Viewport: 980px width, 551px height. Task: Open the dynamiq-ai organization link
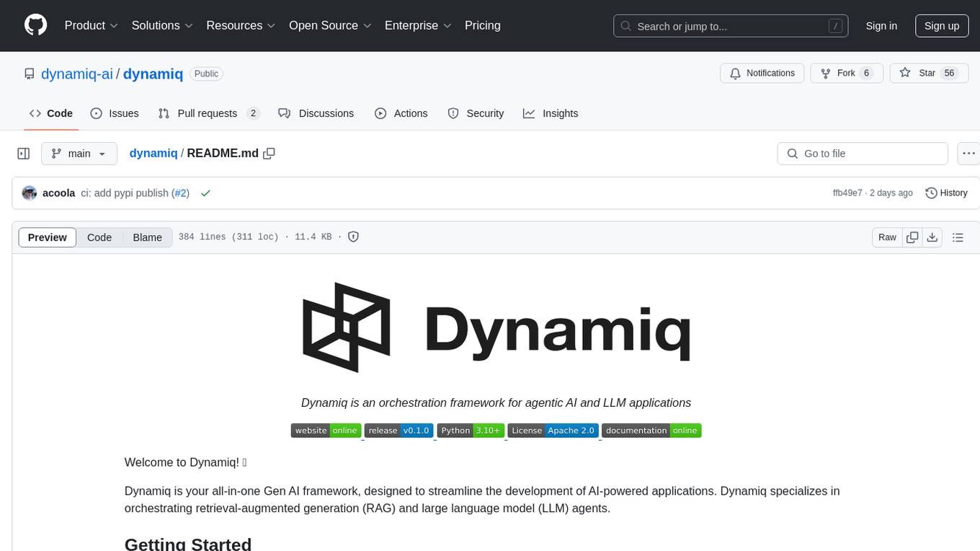pos(77,74)
